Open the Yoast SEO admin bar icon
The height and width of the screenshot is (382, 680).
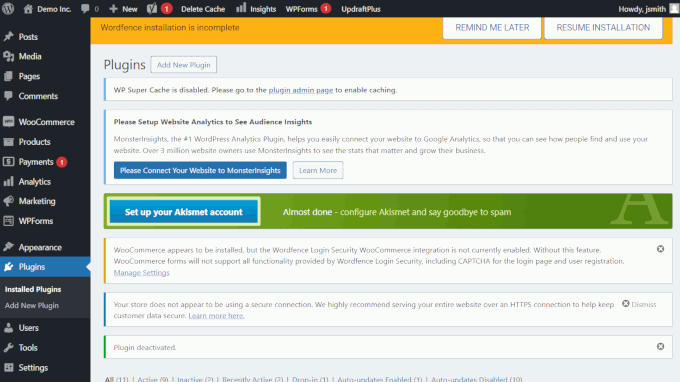click(x=151, y=9)
